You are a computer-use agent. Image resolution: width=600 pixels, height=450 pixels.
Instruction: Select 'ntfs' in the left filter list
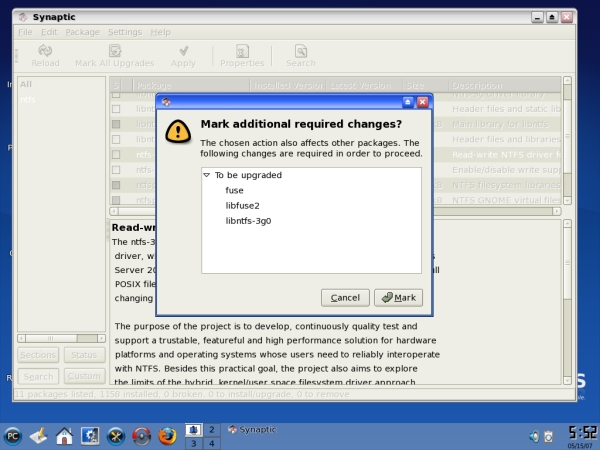coord(61,99)
